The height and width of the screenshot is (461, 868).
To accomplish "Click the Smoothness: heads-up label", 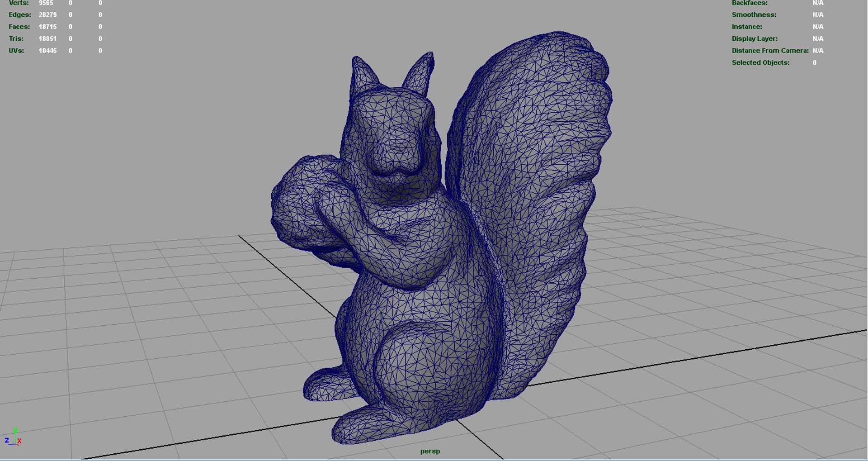I will coord(754,15).
